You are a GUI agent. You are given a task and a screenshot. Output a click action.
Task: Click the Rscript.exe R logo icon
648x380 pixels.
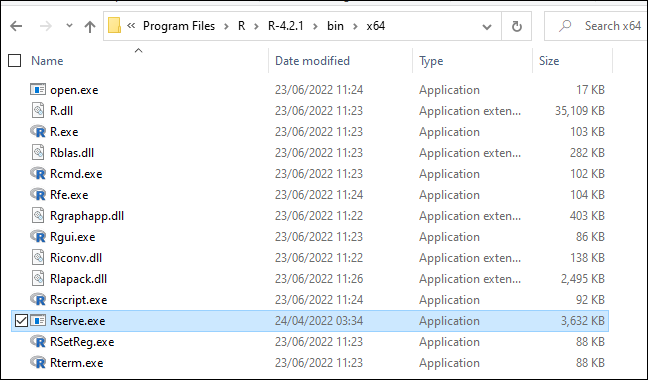point(38,299)
